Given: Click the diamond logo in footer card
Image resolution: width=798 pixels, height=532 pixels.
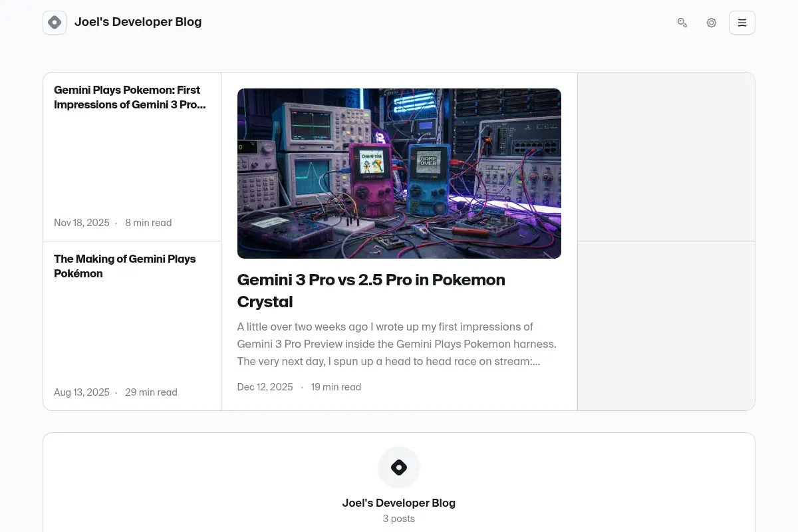Looking at the screenshot, I should click(399, 467).
